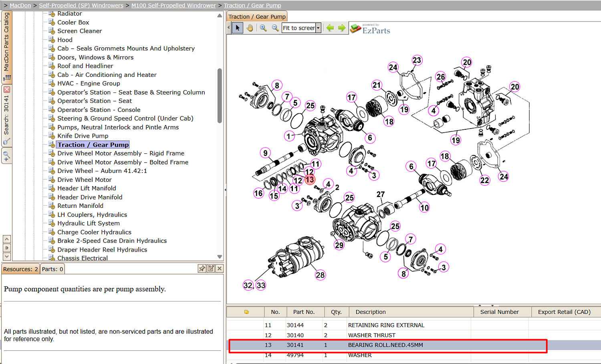
Task: Click the side panel down arrow button
Action: point(7,257)
